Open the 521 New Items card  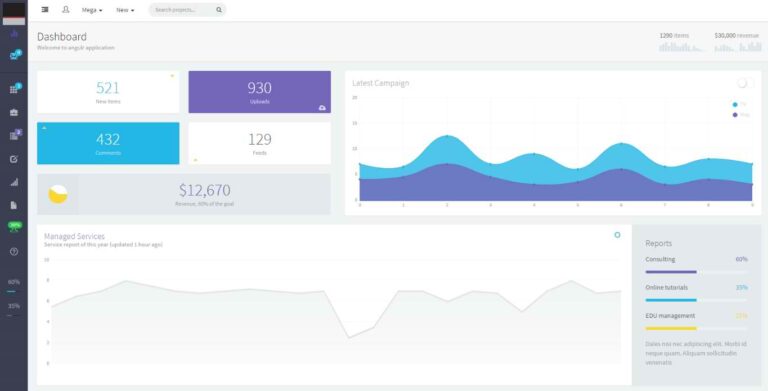click(x=108, y=92)
